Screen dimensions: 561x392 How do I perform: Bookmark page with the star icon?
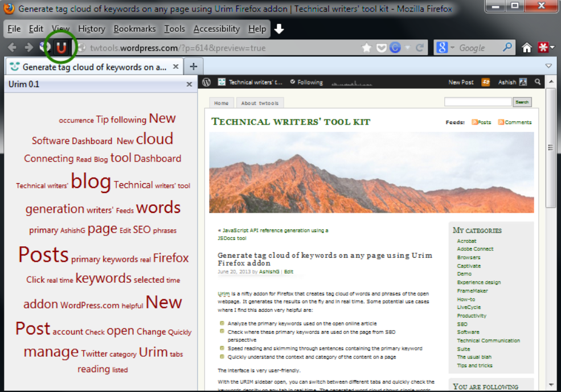click(x=366, y=48)
